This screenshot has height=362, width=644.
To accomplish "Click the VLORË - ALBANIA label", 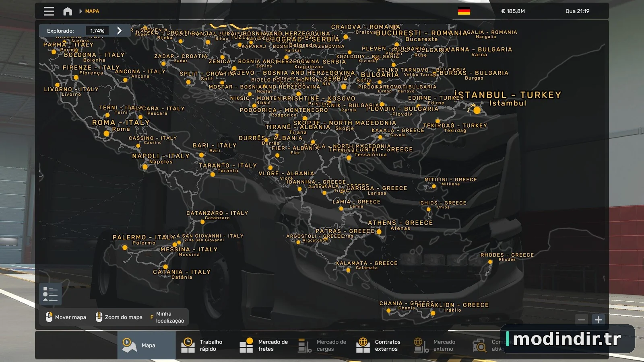I will pos(286,173).
